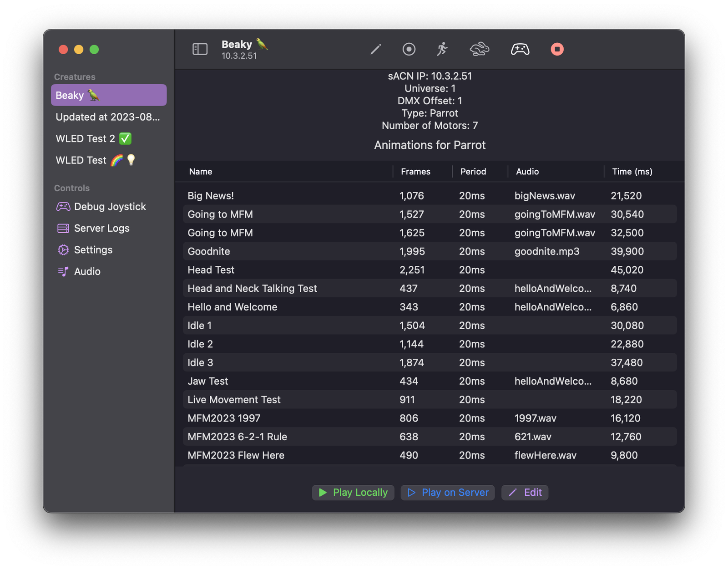Image resolution: width=728 pixels, height=570 pixels.
Task: Open the Audio controls item
Action: [87, 271]
